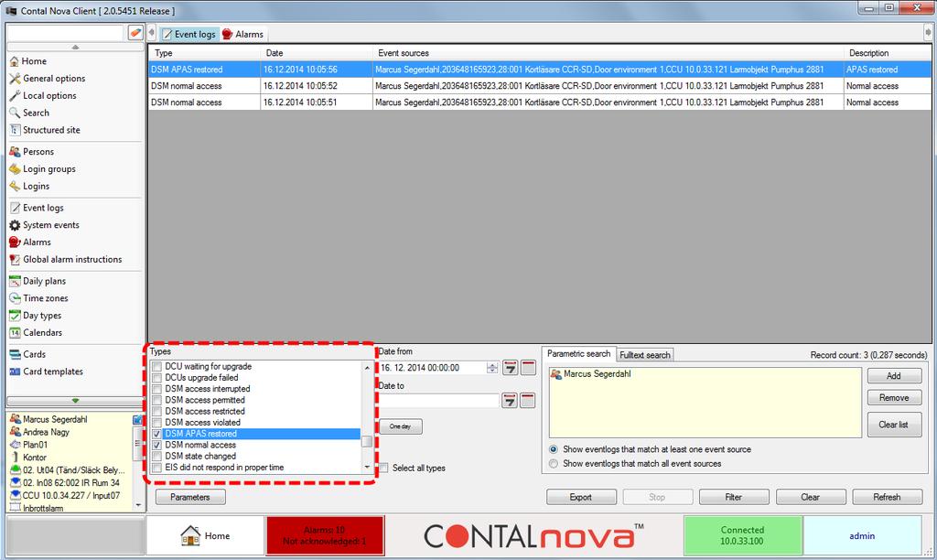937x560 pixels.
Task: Click the Date from spinner arrows
Action: pos(492,368)
